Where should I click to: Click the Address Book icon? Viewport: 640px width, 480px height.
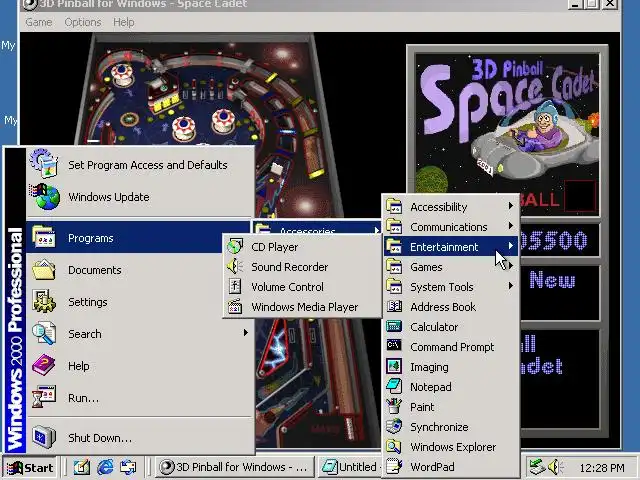(394, 307)
